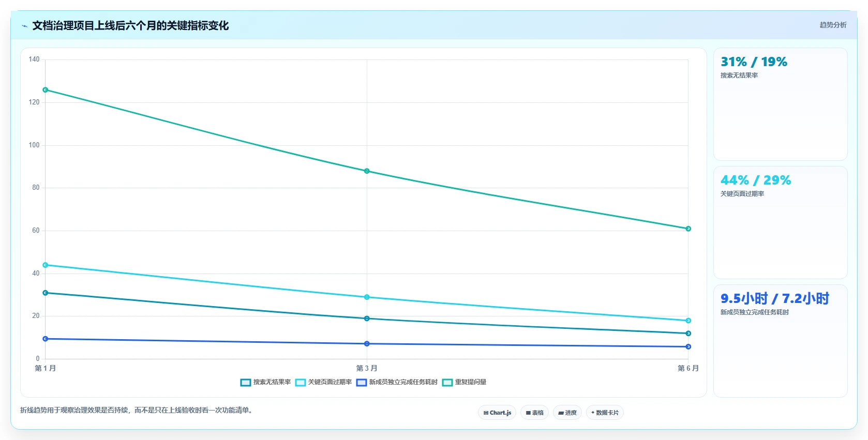Select the 搜索无结果率 data point at 第 3 月
Viewport: 868px width, 440px height.
[367, 318]
